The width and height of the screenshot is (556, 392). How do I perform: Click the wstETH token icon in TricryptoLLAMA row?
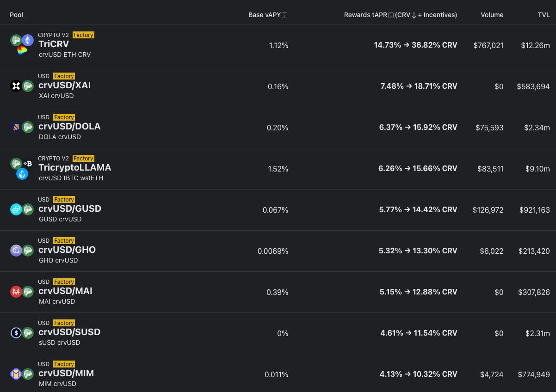22,174
